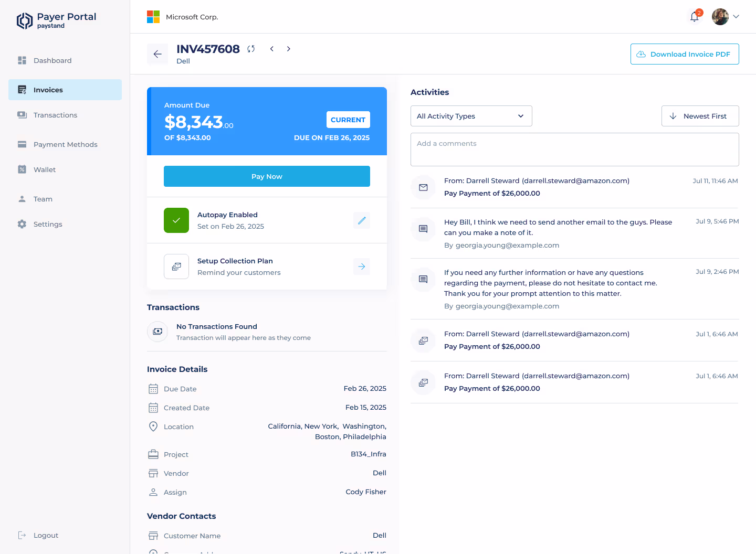Click the user profile avatar

[720, 17]
